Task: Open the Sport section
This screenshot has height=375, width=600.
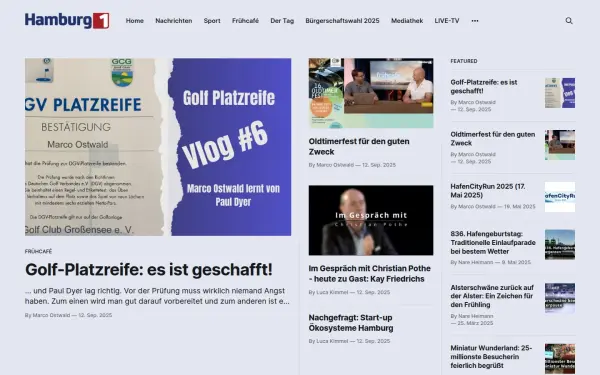Action: [212, 21]
